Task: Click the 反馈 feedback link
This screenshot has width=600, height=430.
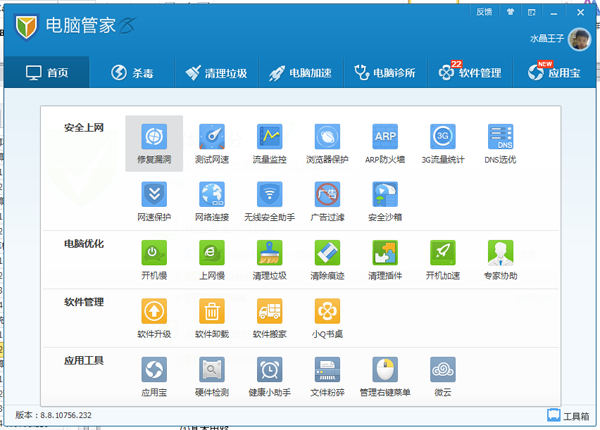Action: pos(484,12)
